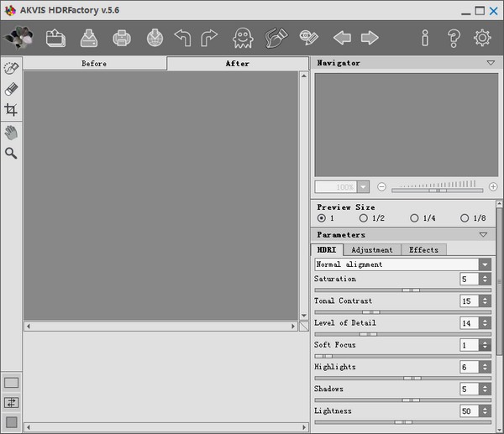504x434 pixels.
Task: Click the Shadows slider track
Action: [402, 400]
